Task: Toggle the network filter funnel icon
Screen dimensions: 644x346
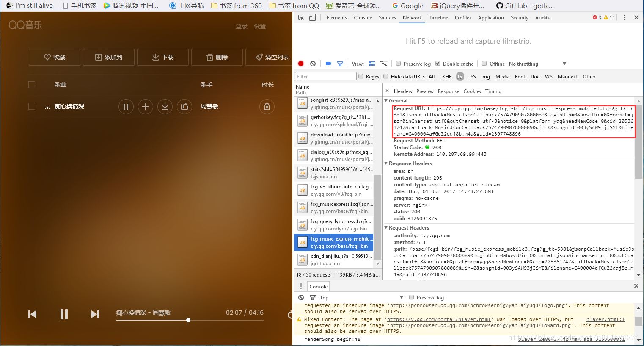Action: click(x=340, y=64)
